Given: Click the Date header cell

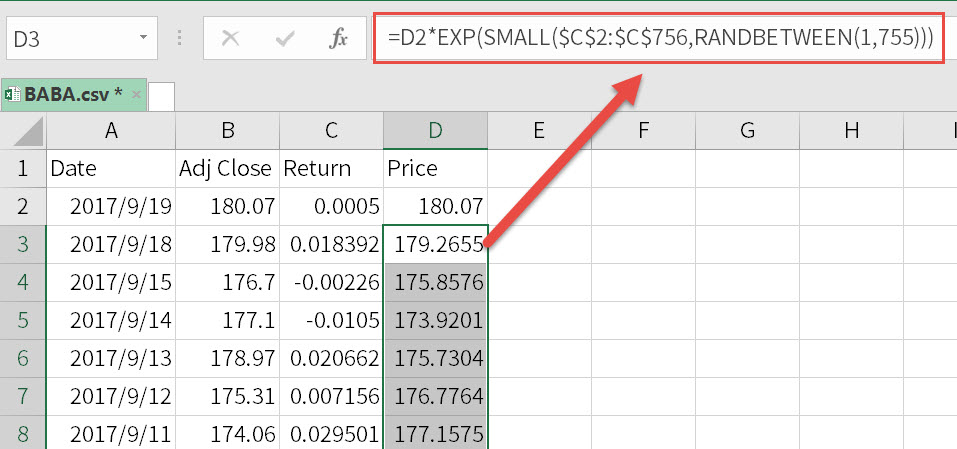Looking at the screenshot, I should tap(111, 168).
